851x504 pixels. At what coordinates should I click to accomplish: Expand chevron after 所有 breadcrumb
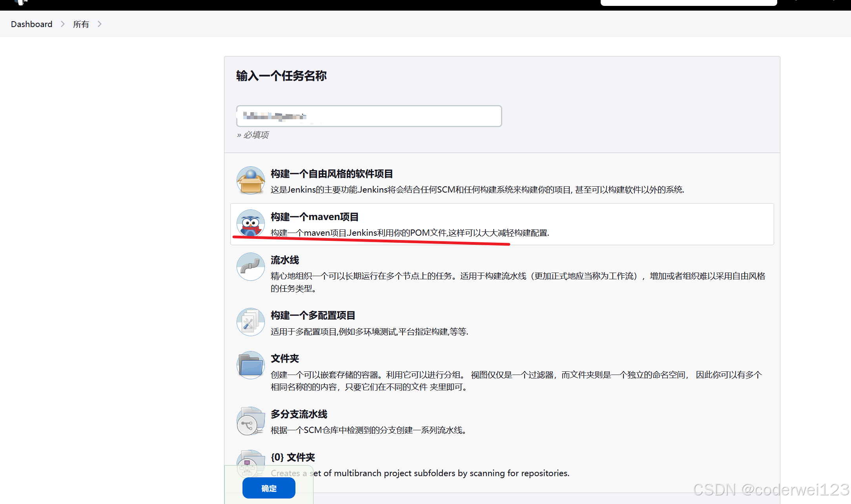click(100, 24)
